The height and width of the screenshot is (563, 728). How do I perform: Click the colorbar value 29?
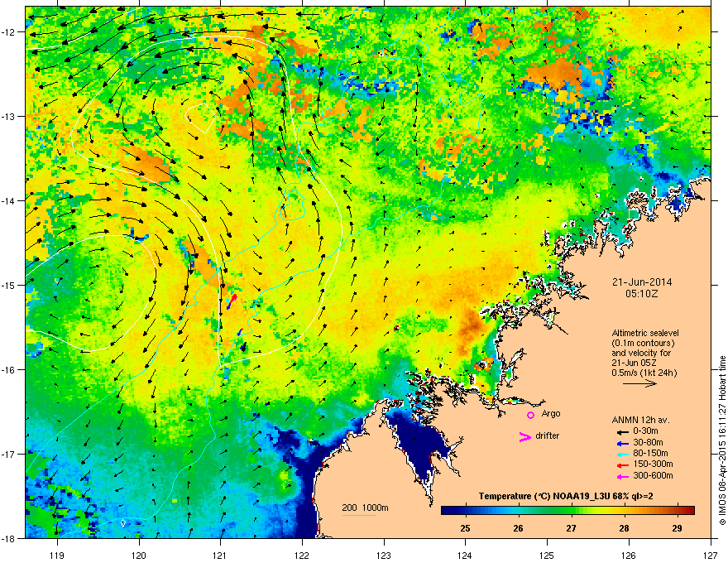(x=677, y=528)
